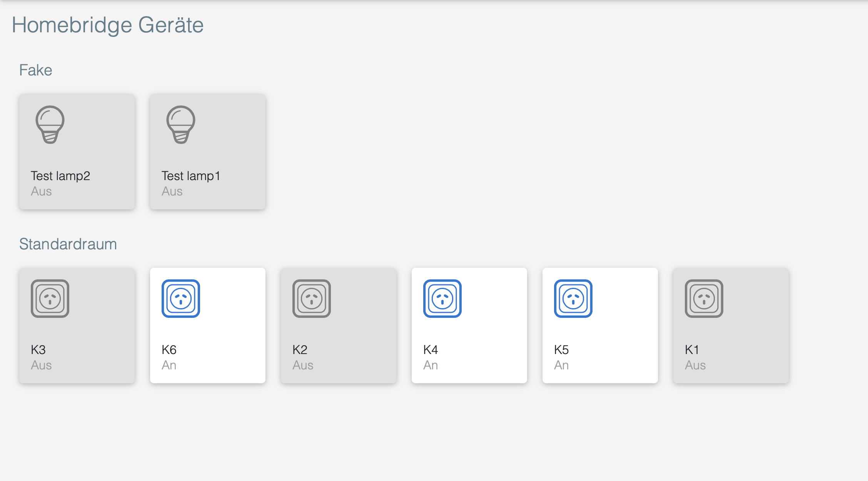Viewport: 868px width, 481px height.
Task: Click the blue K4 outlet icon
Action: 442,299
